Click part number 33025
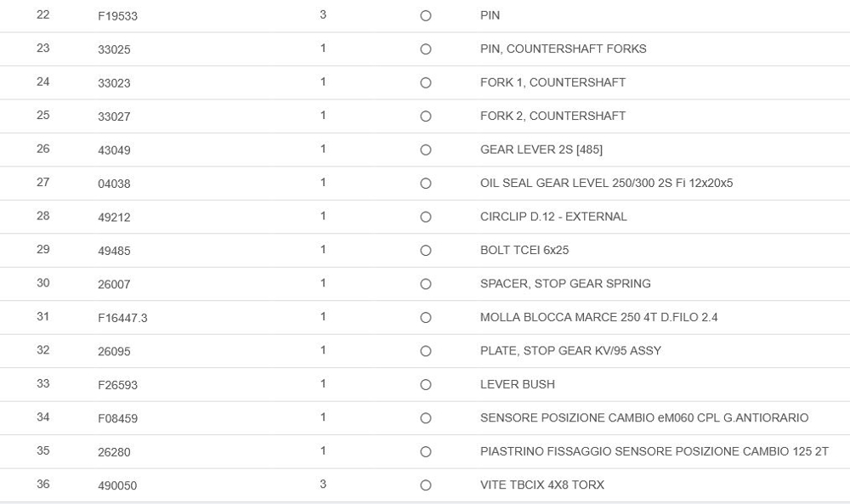Viewport: 850px width, 504px height. 114,49
